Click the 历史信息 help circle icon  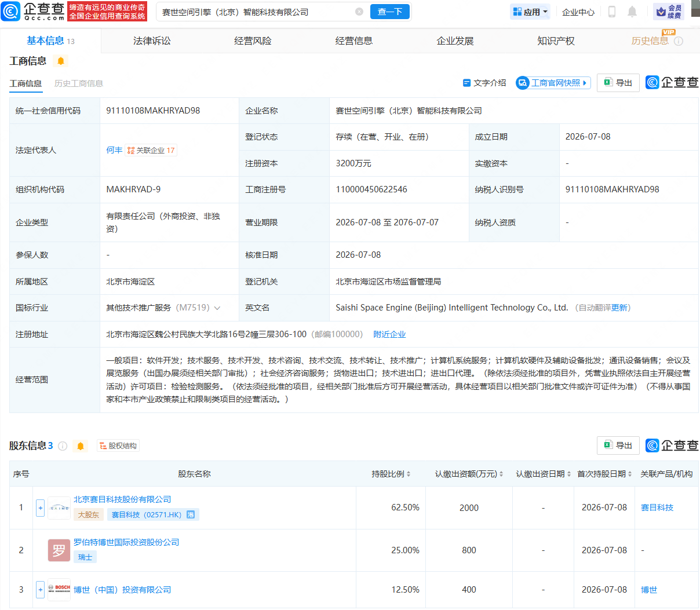(679, 41)
